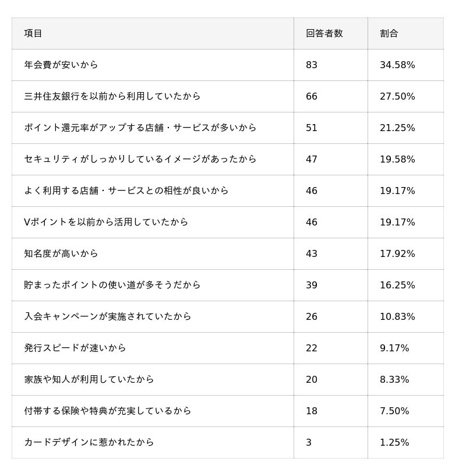Viewport: 466px width, 476px height.
Task: Select the カードデザインに惹かれたから row label
Action: (89, 443)
